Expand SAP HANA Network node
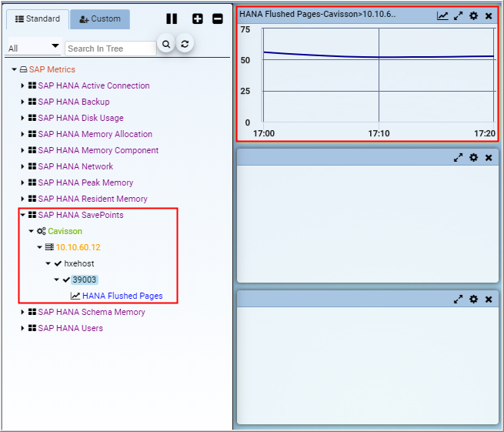The width and height of the screenshot is (504, 432). (x=22, y=166)
